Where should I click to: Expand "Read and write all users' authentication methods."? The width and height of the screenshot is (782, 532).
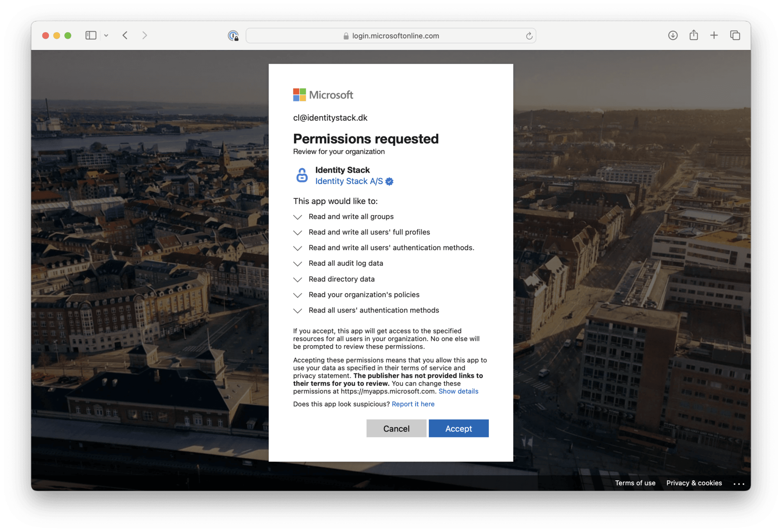[x=298, y=248]
